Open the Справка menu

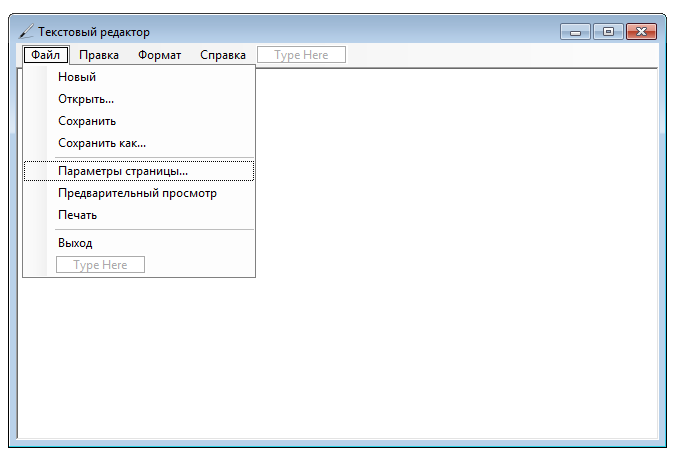pos(223,55)
